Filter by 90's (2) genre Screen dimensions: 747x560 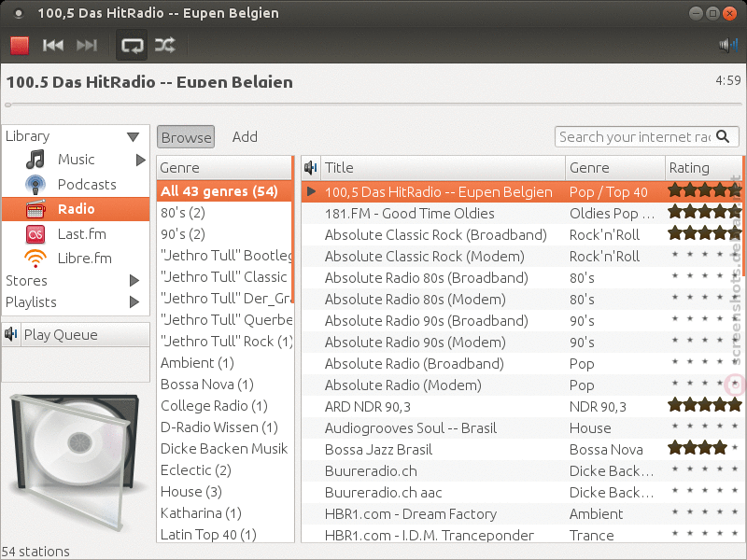point(224,234)
